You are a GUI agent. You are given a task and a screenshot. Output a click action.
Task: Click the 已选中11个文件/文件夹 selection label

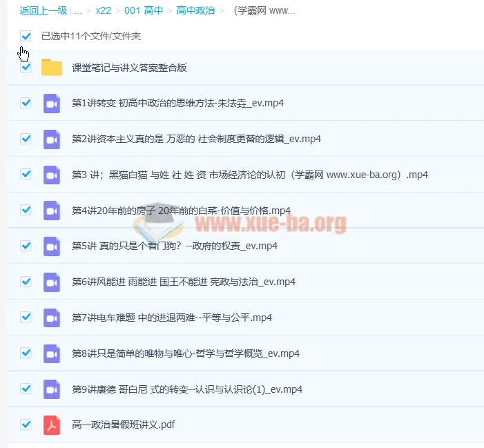(91, 36)
